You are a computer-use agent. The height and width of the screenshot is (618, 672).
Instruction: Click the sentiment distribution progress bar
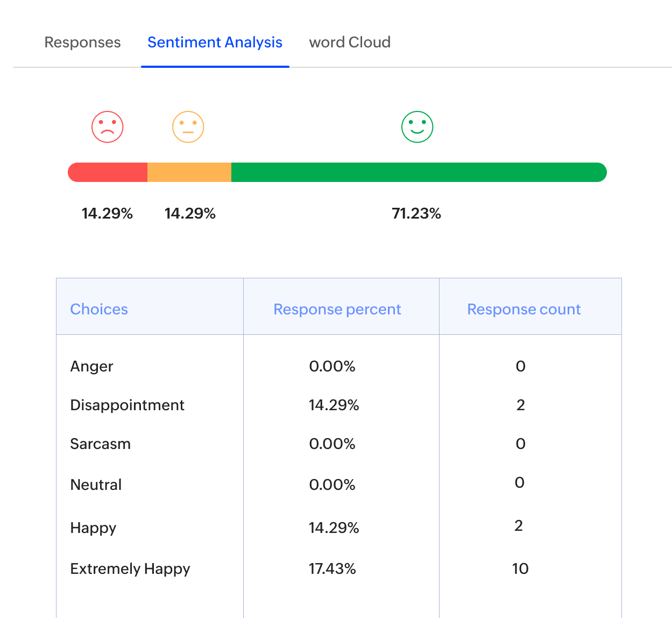point(337,172)
